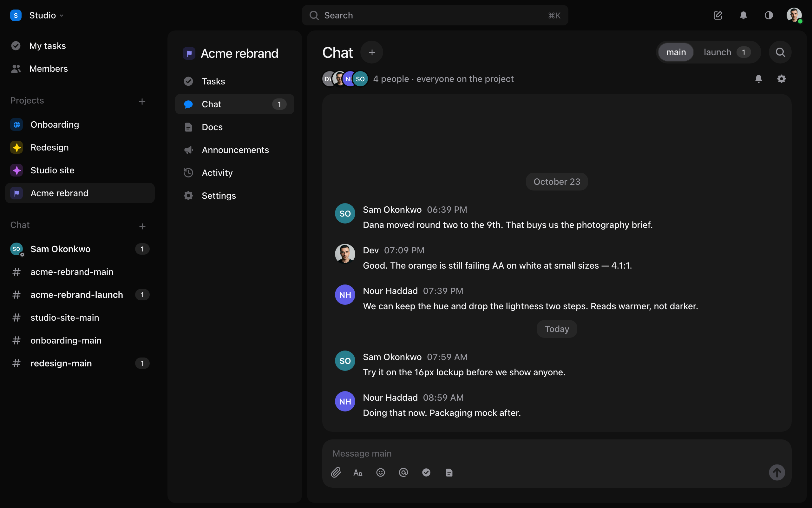Open Announcements section
The width and height of the screenshot is (812, 508).
[234, 150]
